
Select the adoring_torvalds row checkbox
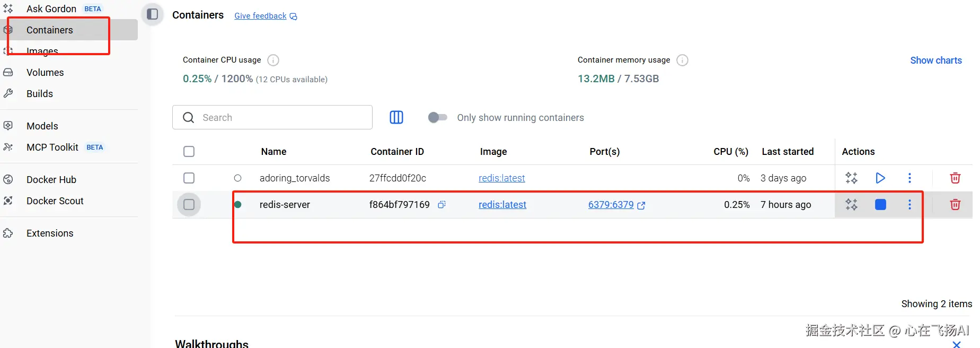[189, 178]
